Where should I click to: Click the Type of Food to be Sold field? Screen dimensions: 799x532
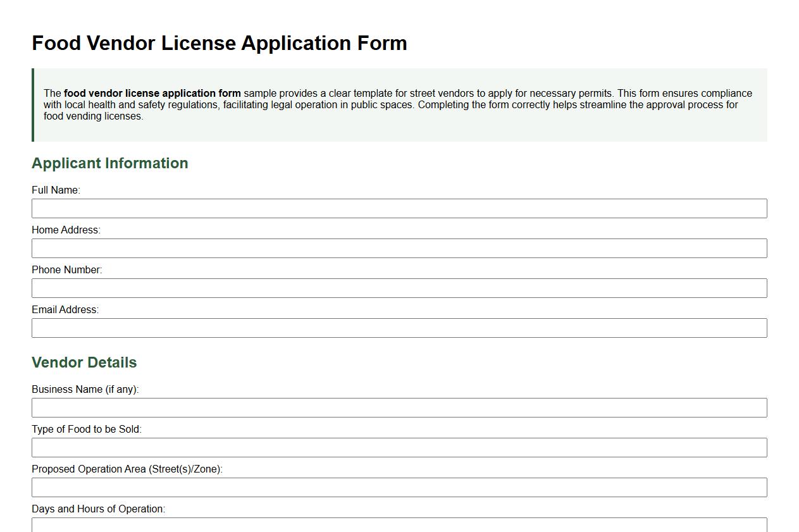pos(399,447)
